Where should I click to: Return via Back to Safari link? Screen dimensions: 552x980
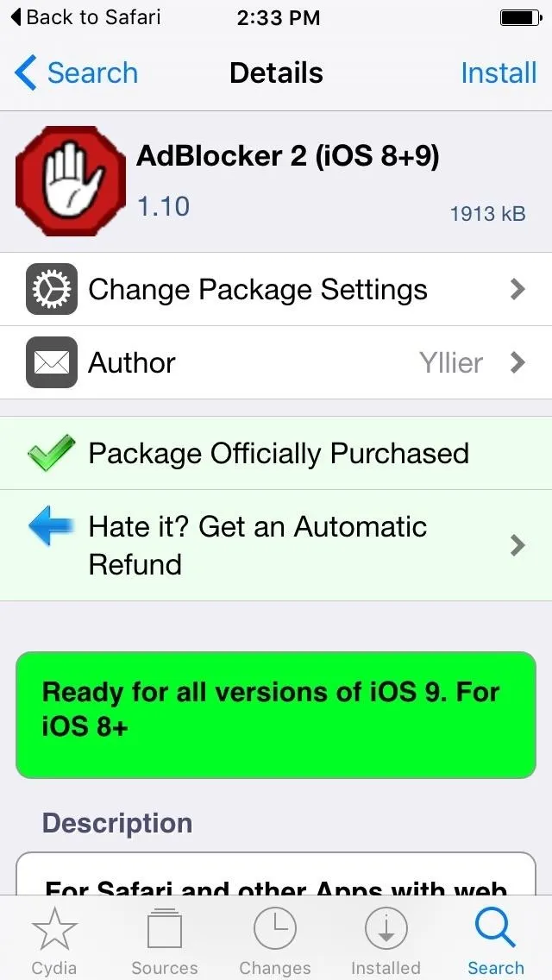[85, 17]
